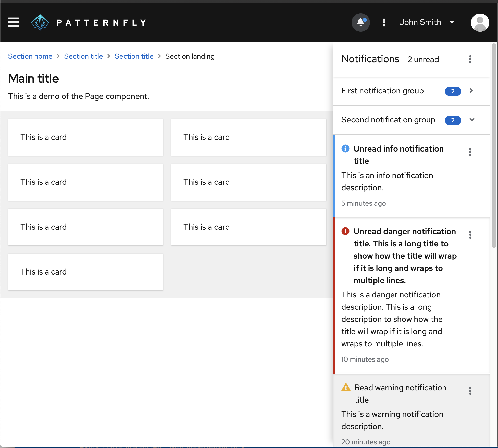Image resolution: width=498 pixels, height=448 pixels.
Task: Open second Section title breadcrumb link
Action: (x=134, y=56)
